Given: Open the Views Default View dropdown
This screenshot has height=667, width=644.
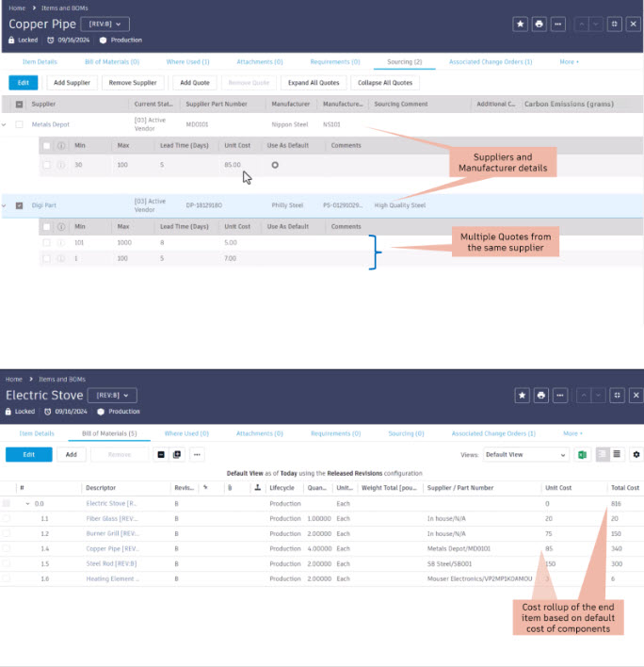Looking at the screenshot, I should click(525, 455).
